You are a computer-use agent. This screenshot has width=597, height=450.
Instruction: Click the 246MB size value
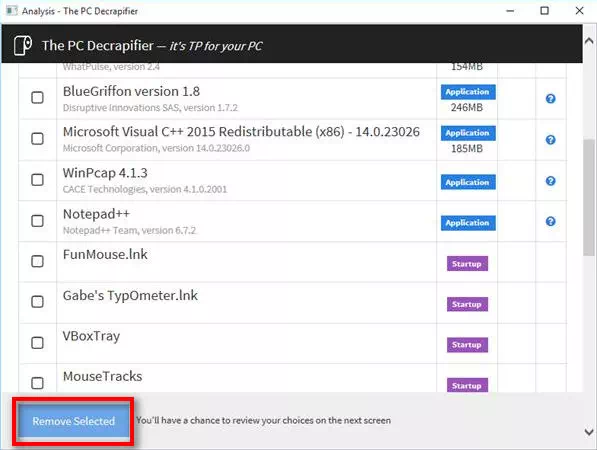[x=467, y=107]
